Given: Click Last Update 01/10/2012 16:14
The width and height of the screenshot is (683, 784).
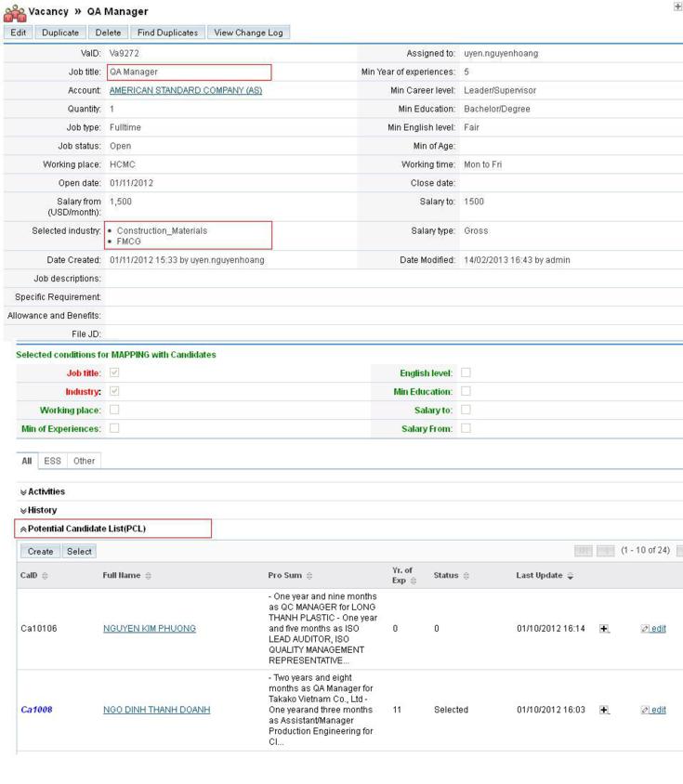Looking at the screenshot, I should pos(550,629).
